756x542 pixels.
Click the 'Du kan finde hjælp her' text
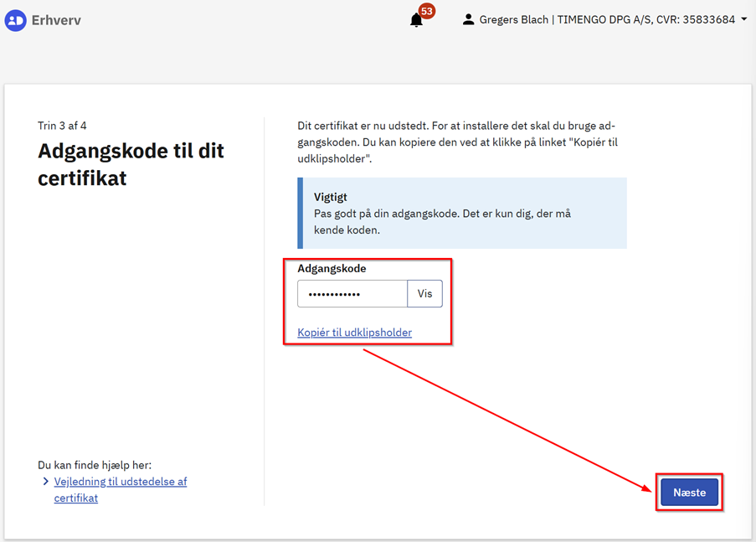[x=95, y=465]
